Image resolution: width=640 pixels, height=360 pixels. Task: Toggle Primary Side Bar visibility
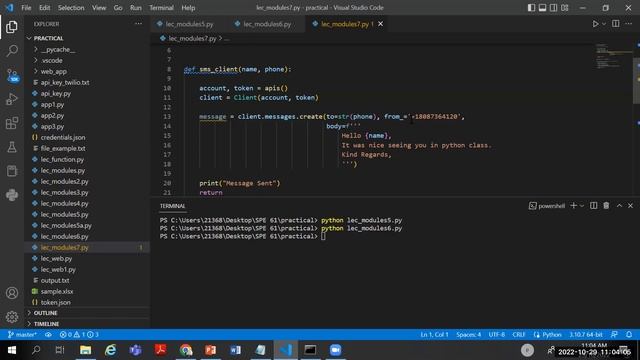coord(531,8)
